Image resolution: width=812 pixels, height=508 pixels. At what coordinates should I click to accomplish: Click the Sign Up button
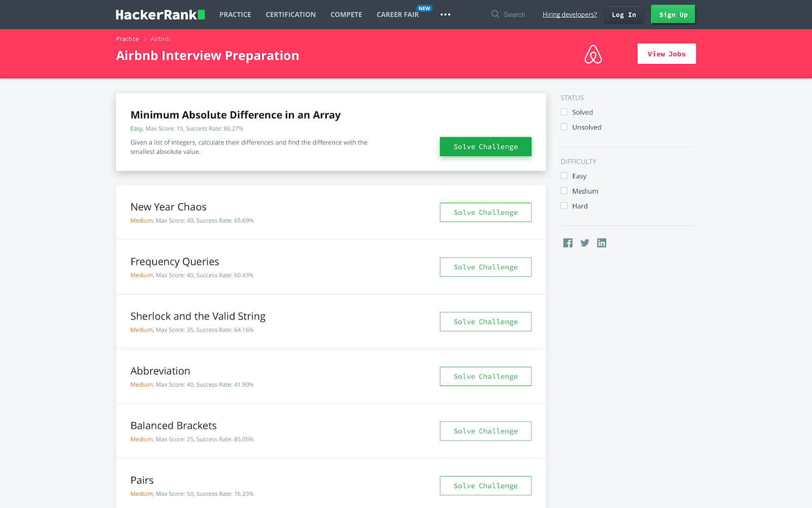pyautogui.click(x=673, y=15)
